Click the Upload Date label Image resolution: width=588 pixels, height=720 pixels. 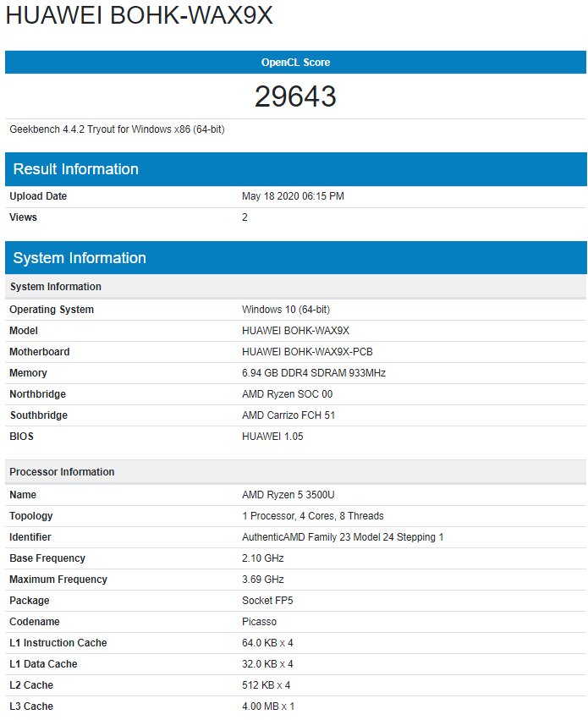tap(38, 196)
